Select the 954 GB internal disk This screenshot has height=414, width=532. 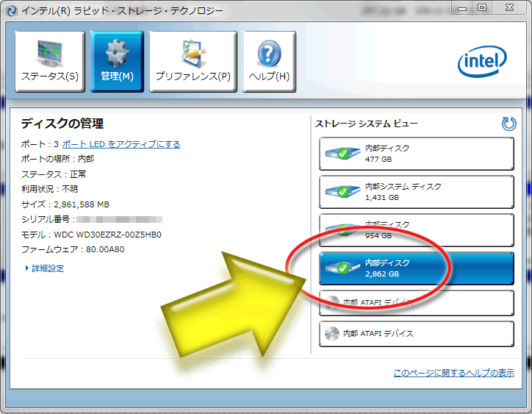click(417, 230)
